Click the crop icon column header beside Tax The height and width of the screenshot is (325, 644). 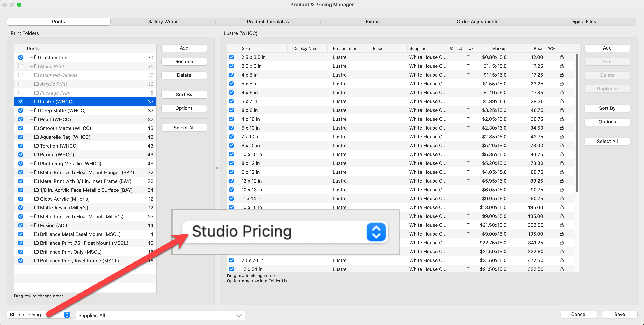tap(460, 48)
